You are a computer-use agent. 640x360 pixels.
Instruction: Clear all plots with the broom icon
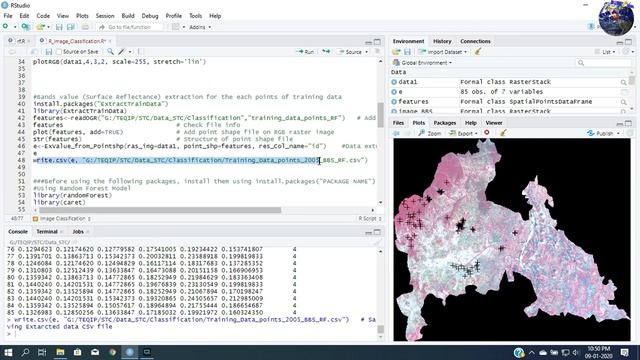(x=503, y=133)
